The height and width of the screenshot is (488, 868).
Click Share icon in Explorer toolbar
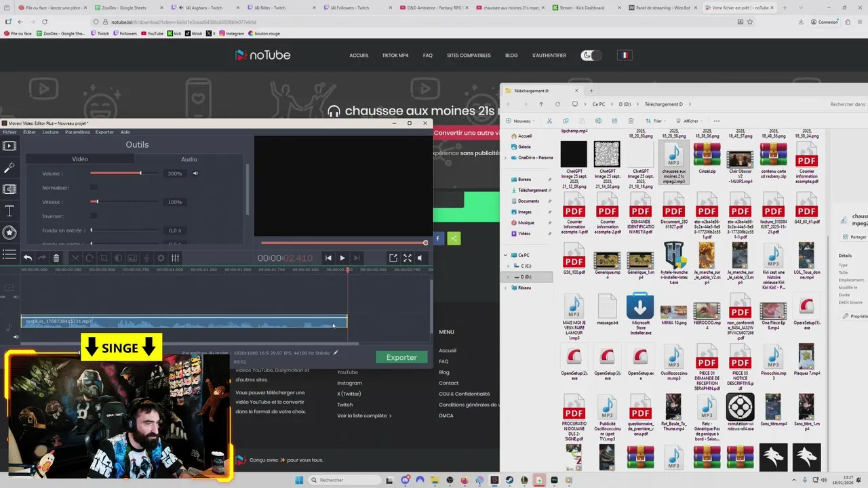(614, 121)
